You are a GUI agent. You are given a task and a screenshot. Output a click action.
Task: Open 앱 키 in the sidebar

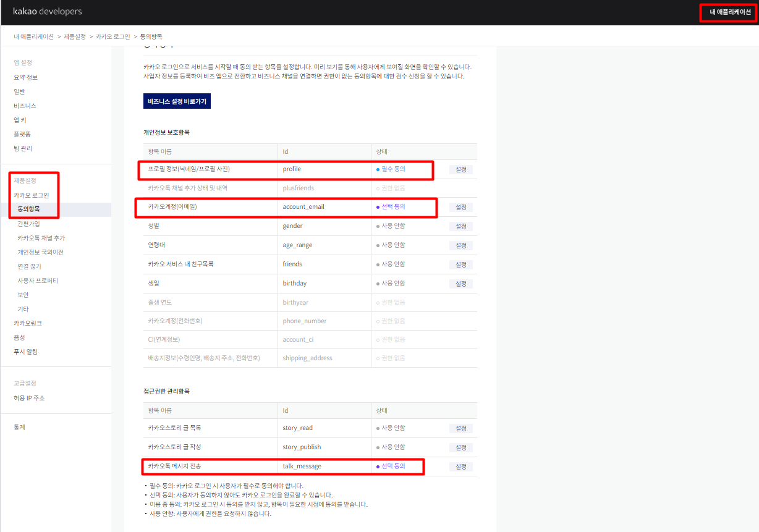[20, 120]
